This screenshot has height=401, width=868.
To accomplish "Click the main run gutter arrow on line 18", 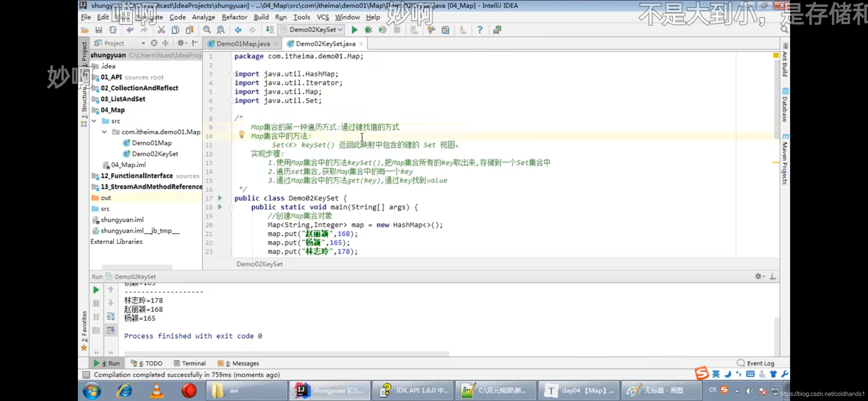I will point(220,207).
